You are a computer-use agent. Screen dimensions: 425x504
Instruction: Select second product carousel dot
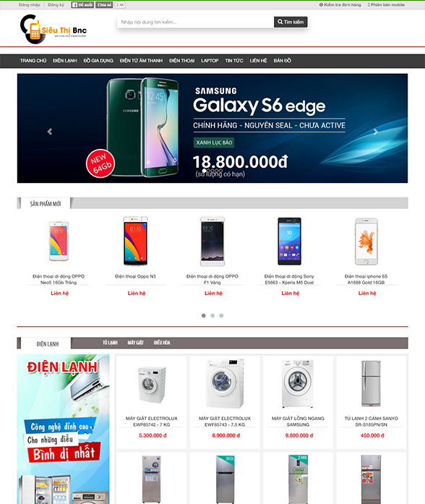[212, 316]
